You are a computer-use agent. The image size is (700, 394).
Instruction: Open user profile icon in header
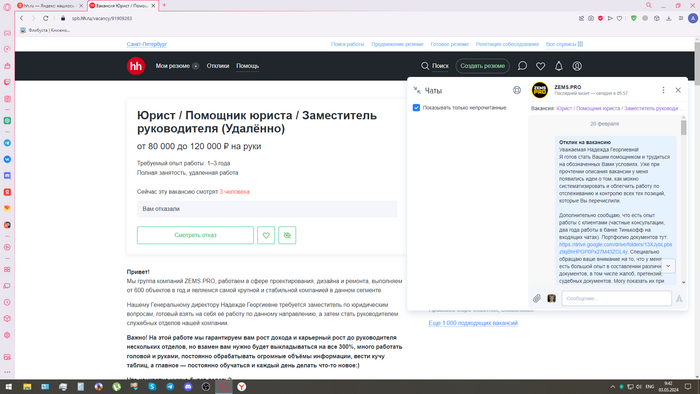[x=577, y=66]
